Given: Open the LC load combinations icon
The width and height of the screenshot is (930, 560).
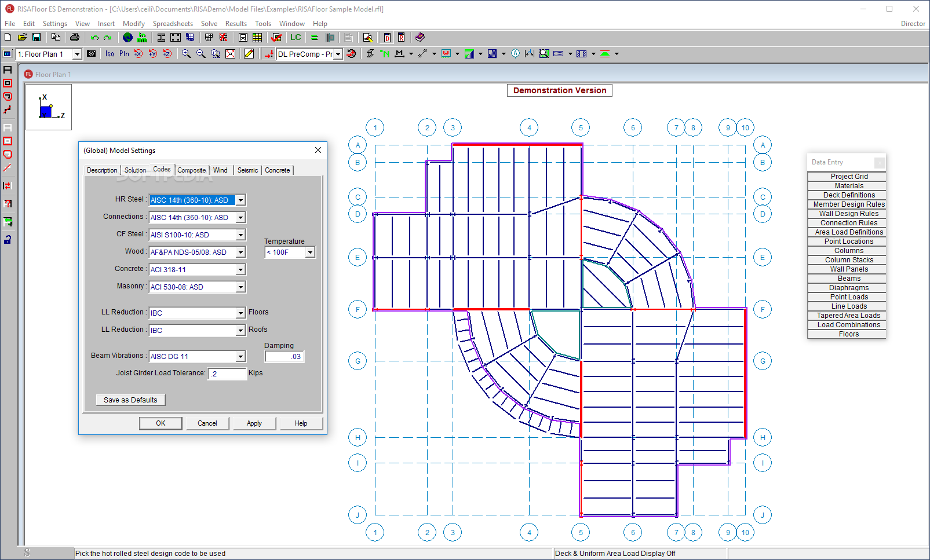Looking at the screenshot, I should (296, 37).
